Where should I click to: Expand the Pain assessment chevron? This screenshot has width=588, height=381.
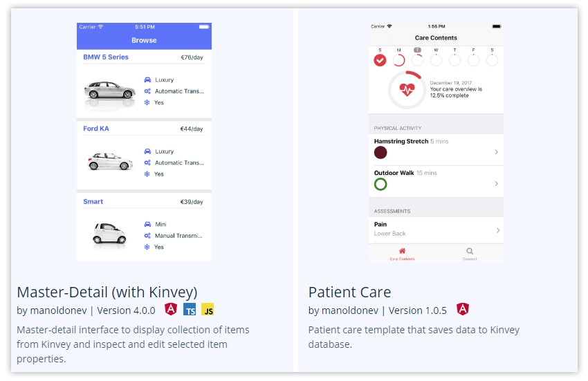tap(497, 230)
